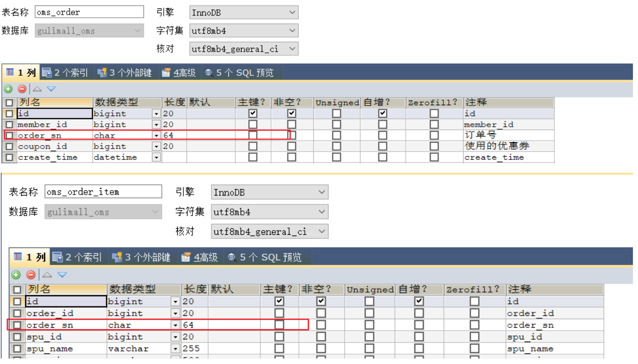Open '2 个索引' tab of oms_order_item
638x364 pixels.
tap(78, 257)
